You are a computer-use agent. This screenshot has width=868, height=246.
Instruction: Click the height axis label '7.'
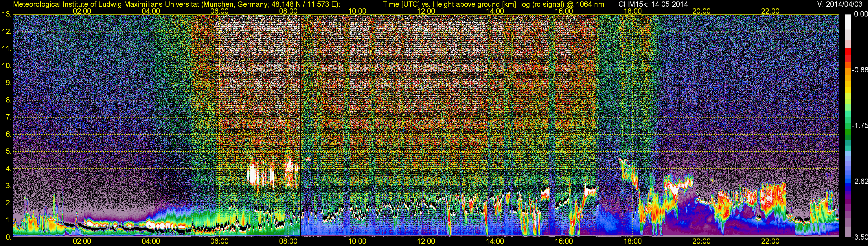pyautogui.click(x=8, y=117)
